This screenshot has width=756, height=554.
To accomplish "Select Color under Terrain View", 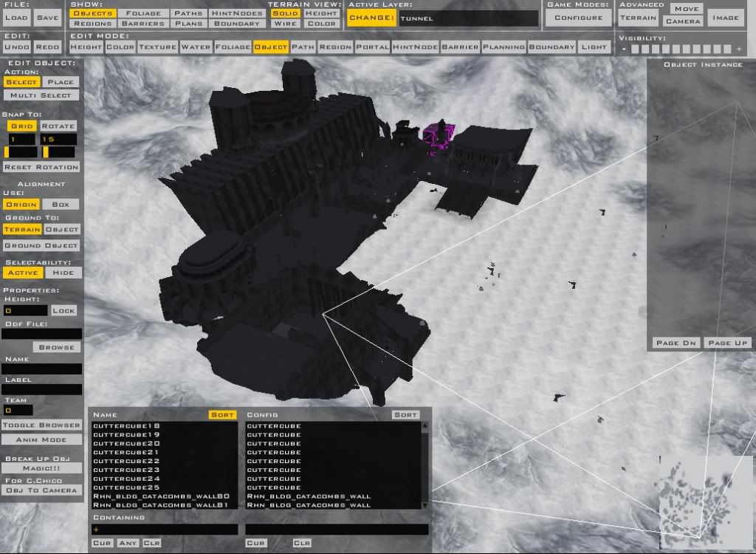I will [x=322, y=23].
